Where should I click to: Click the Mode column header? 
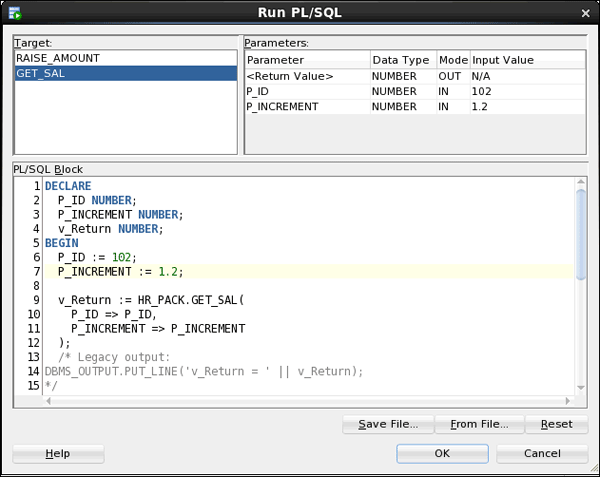(x=452, y=60)
